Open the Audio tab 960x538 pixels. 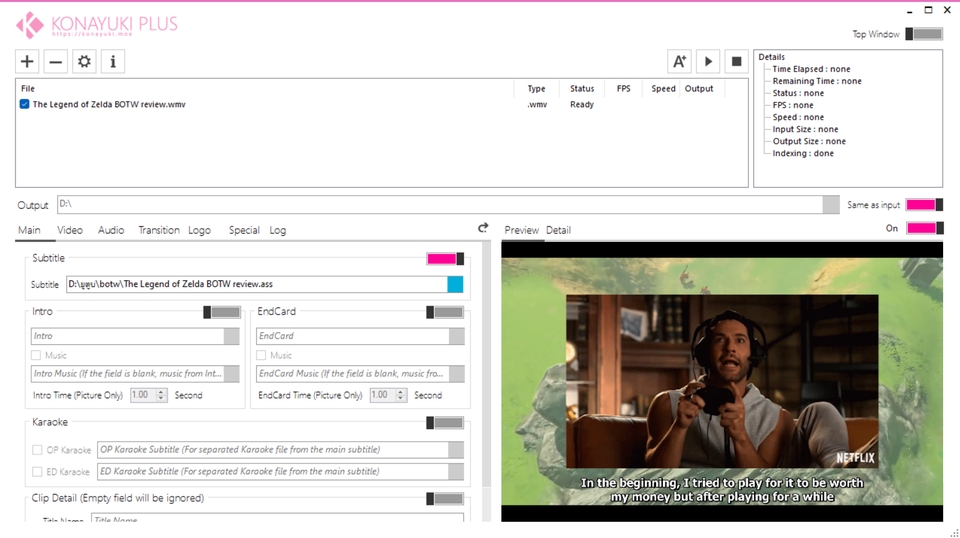pos(111,230)
